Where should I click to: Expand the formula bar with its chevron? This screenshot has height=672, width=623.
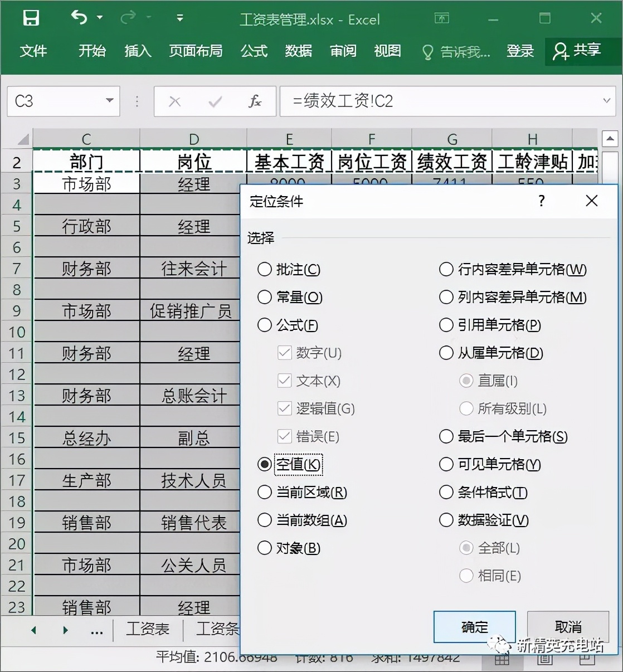click(x=607, y=101)
